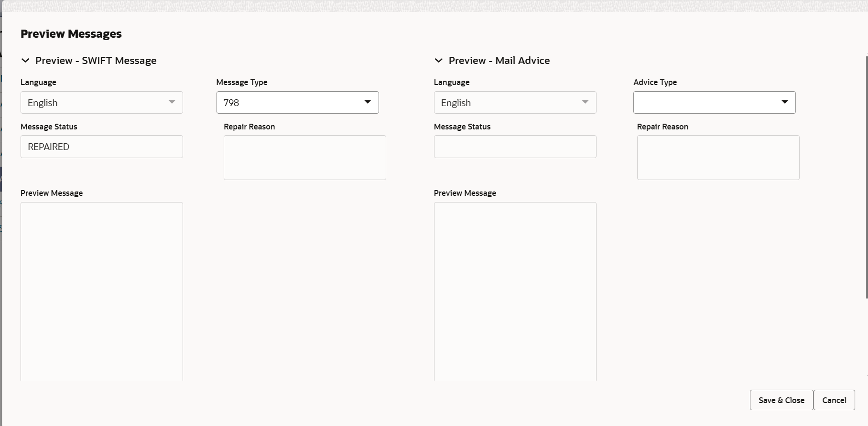Click the vertical scrollbar on the dialog
This screenshot has height=426, width=868.
coord(867,177)
